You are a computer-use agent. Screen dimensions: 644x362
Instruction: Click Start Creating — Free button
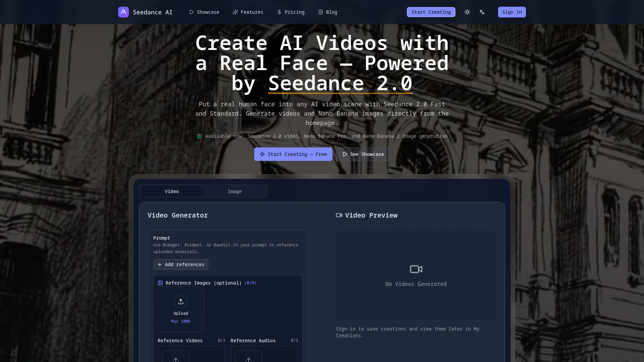pyautogui.click(x=293, y=154)
